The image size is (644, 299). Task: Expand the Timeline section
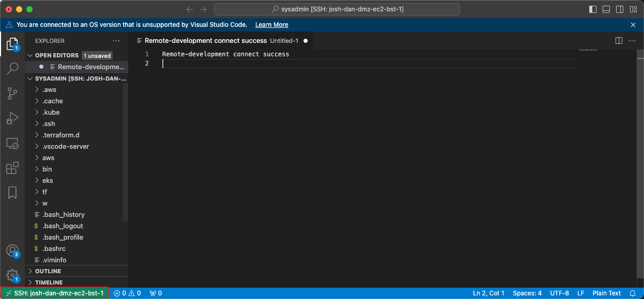[76, 282]
